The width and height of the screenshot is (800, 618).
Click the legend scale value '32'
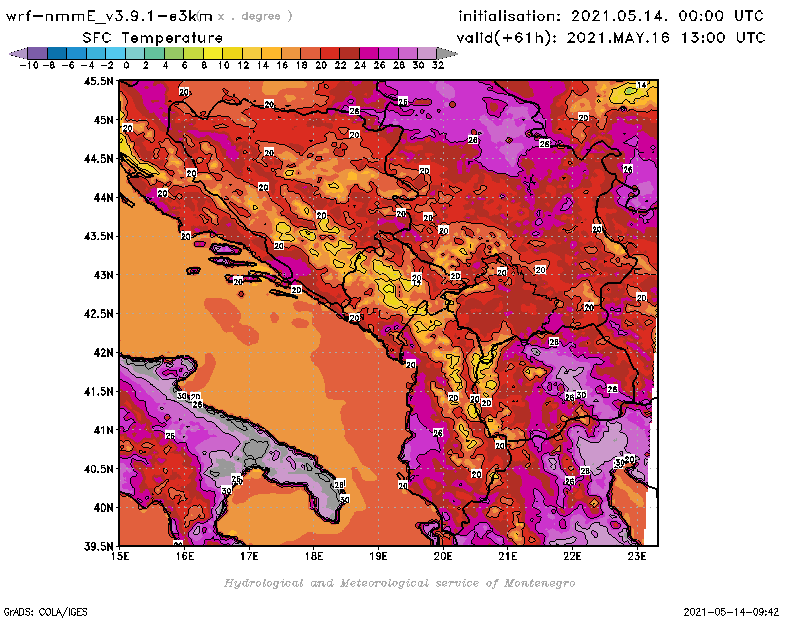[438, 65]
